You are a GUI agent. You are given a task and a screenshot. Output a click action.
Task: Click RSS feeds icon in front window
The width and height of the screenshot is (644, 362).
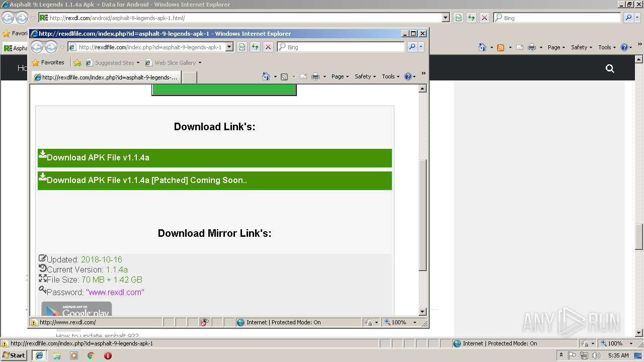pyautogui.click(x=284, y=76)
